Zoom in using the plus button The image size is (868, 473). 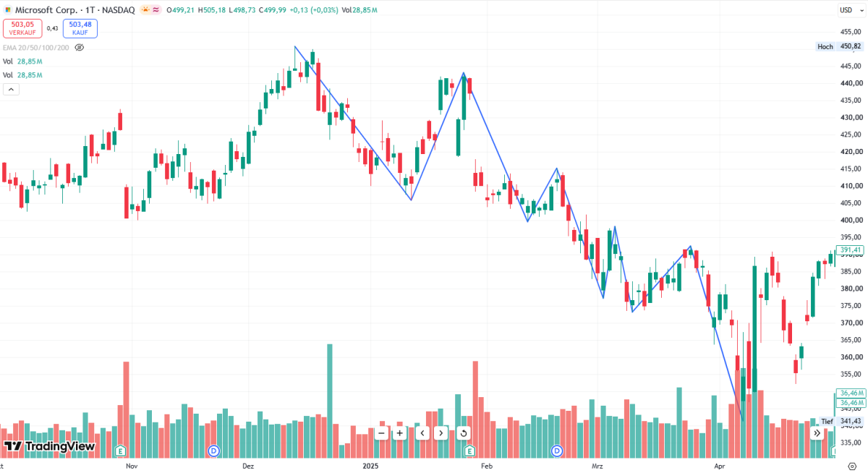tap(399, 433)
